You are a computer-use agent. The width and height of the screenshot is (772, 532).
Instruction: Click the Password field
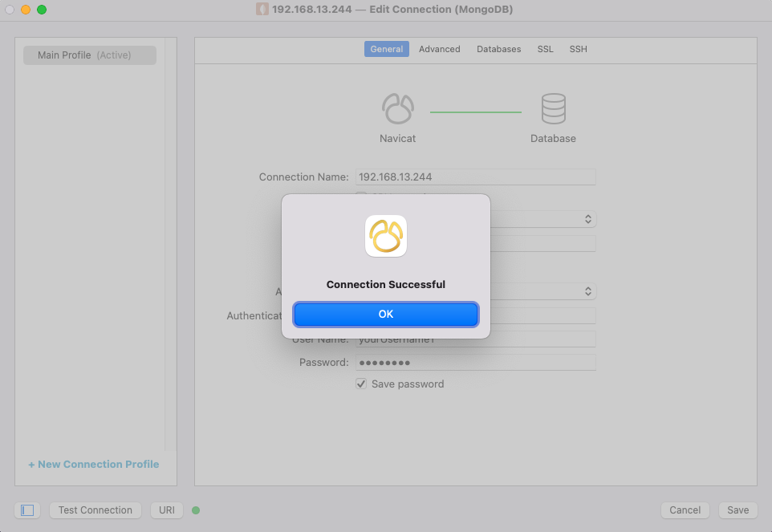click(x=476, y=362)
